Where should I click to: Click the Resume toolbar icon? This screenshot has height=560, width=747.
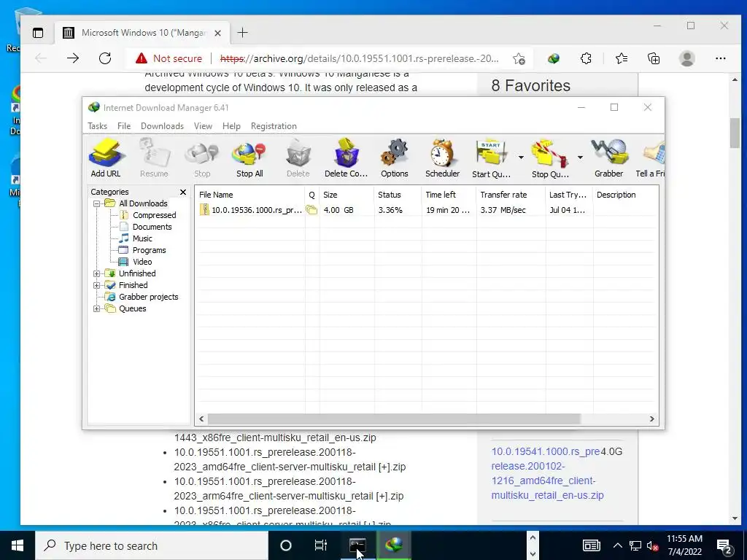coord(154,158)
